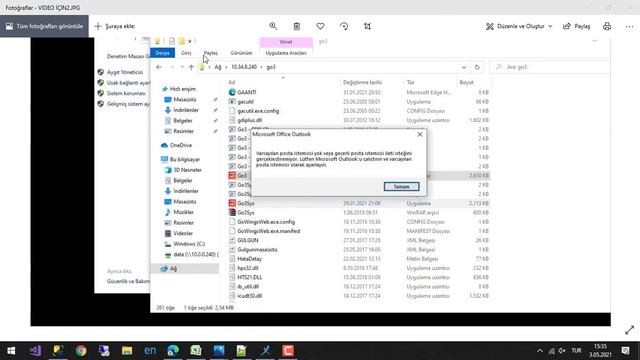
Task: Click the Photos app icon in taskbar
Action: pos(219,351)
